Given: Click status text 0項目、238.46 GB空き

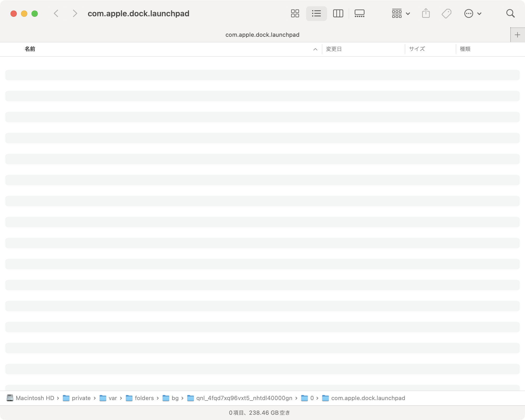Looking at the screenshot, I should tap(259, 413).
